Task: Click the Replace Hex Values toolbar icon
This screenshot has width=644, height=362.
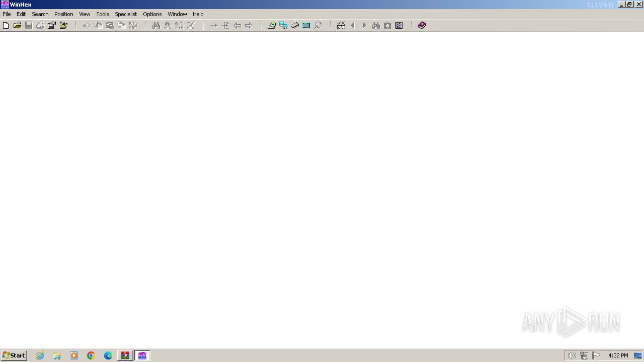Action: 191,25
